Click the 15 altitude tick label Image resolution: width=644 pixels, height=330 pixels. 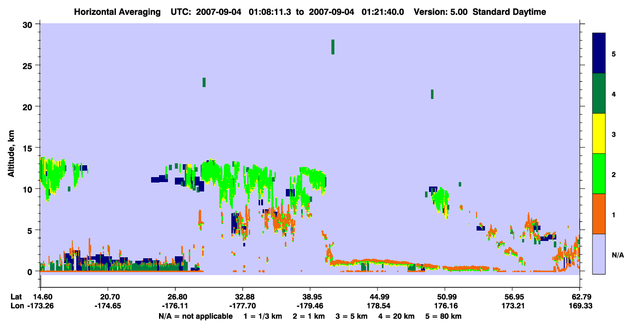point(29,148)
